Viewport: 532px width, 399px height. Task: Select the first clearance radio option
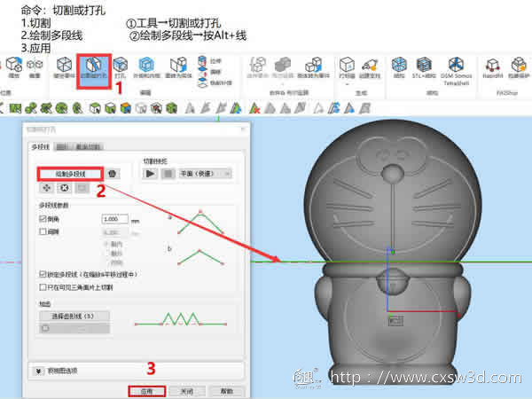pos(107,244)
